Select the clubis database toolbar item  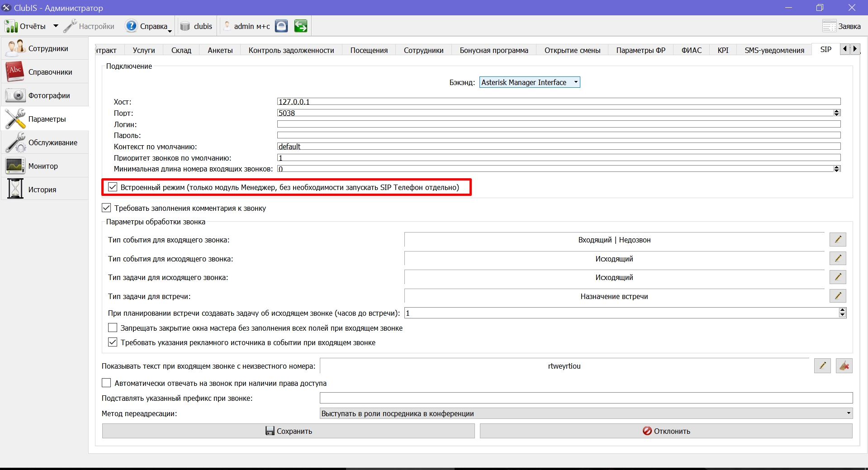[196, 26]
